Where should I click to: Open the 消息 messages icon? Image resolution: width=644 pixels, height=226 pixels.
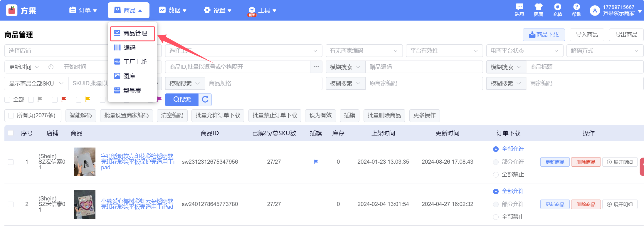click(x=519, y=10)
